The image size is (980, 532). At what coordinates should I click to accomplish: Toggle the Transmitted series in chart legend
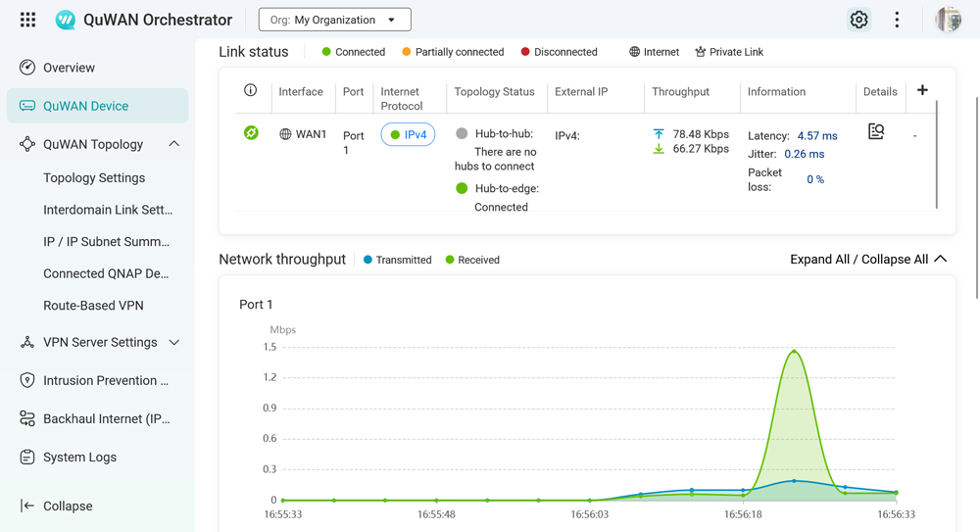397,260
